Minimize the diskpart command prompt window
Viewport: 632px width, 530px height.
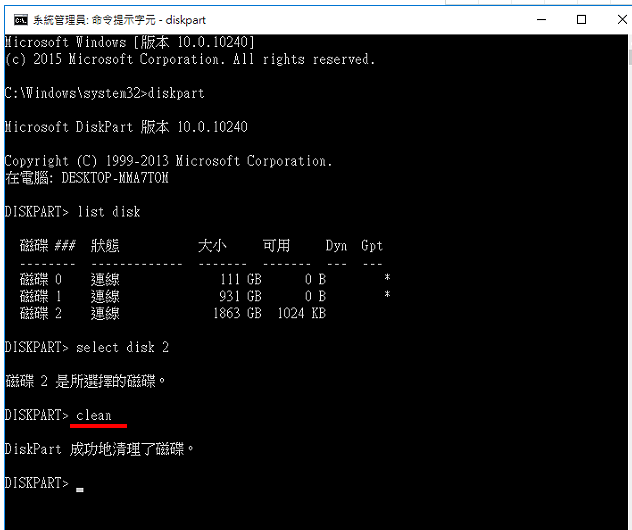541,19
